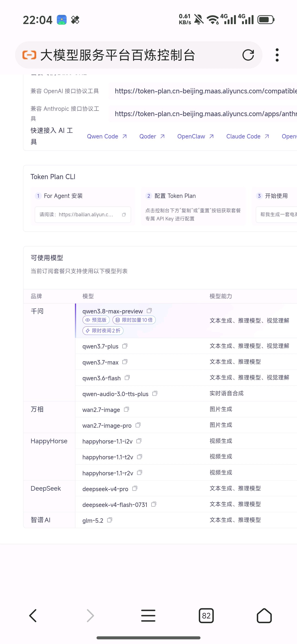The image size is (297, 644).
Task: Click the 模型 column header
Action: [88, 296]
